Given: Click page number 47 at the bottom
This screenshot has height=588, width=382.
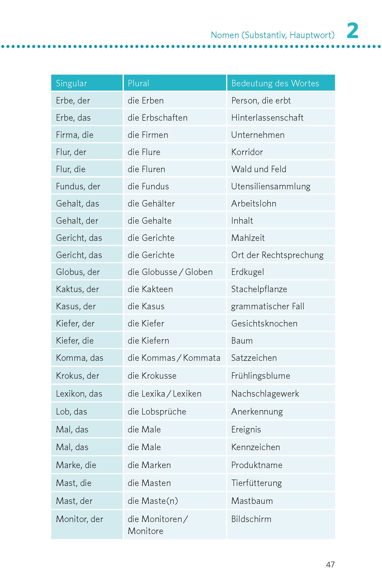Looking at the screenshot, I should (330, 565).
